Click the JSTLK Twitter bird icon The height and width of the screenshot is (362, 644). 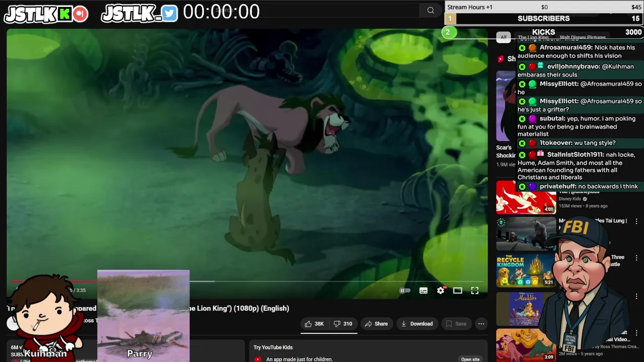pos(170,14)
